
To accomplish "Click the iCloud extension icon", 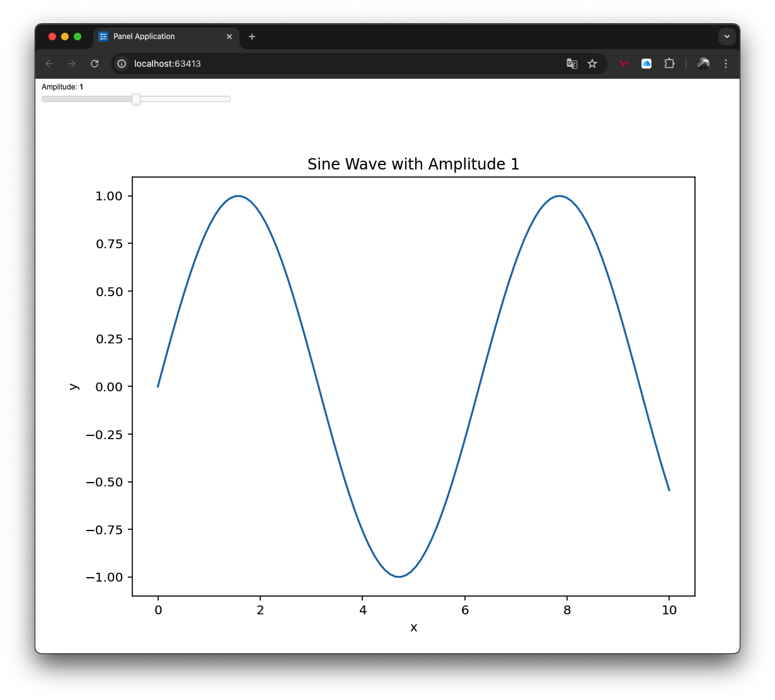I will [646, 64].
